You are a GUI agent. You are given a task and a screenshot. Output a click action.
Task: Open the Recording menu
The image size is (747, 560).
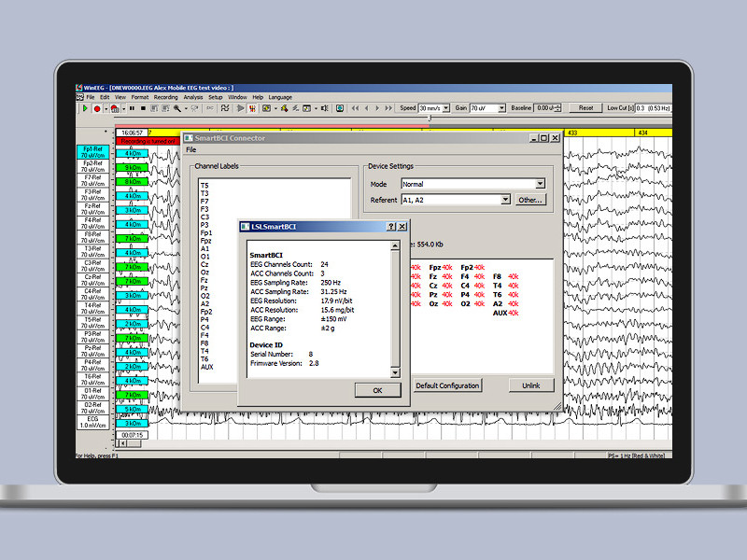coord(165,97)
